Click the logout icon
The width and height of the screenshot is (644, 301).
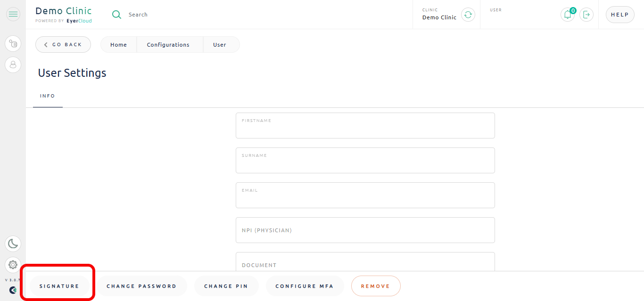click(586, 15)
